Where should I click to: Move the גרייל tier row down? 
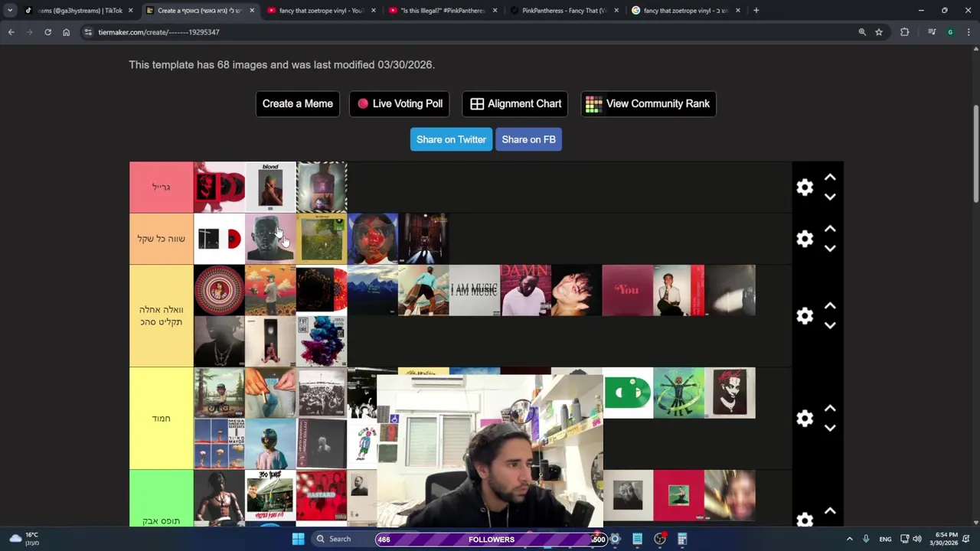830,197
